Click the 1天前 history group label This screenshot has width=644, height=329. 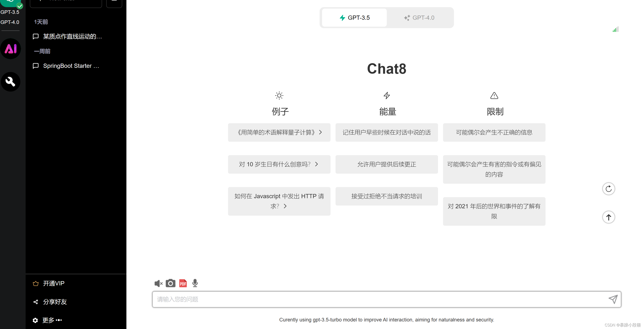pyautogui.click(x=41, y=22)
